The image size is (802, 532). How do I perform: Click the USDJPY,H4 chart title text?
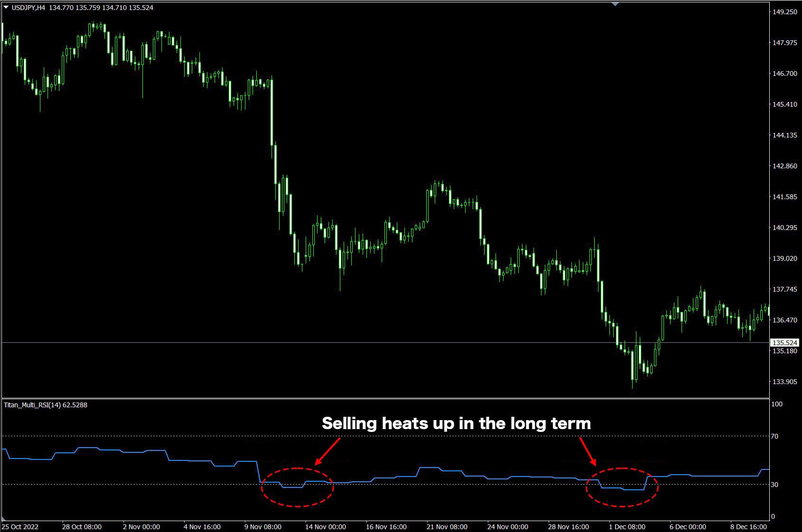point(29,7)
